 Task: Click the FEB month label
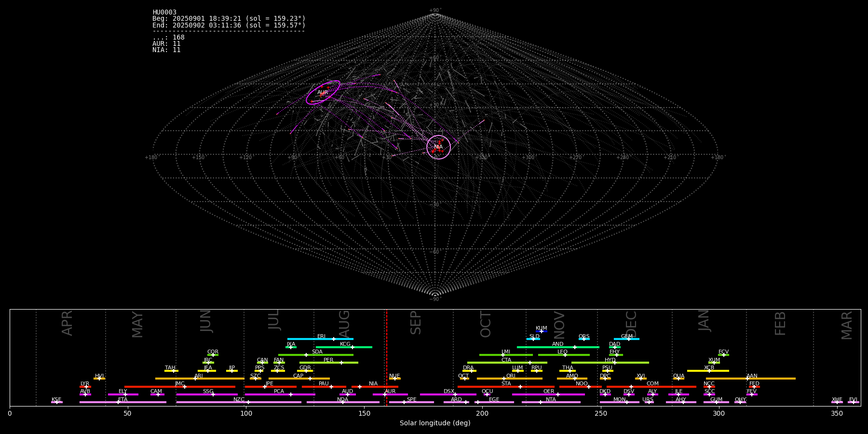[x=780, y=323]
